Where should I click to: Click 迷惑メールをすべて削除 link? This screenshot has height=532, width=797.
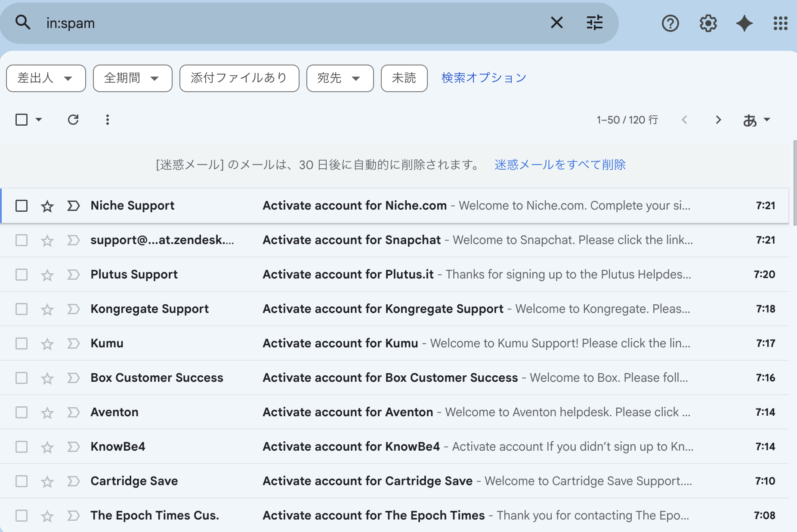[x=560, y=165]
